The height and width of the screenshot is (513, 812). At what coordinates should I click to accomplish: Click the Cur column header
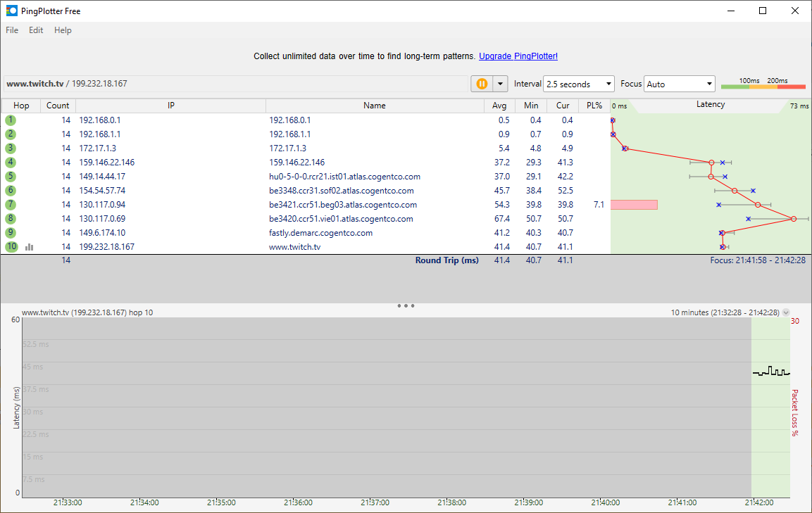(x=563, y=106)
